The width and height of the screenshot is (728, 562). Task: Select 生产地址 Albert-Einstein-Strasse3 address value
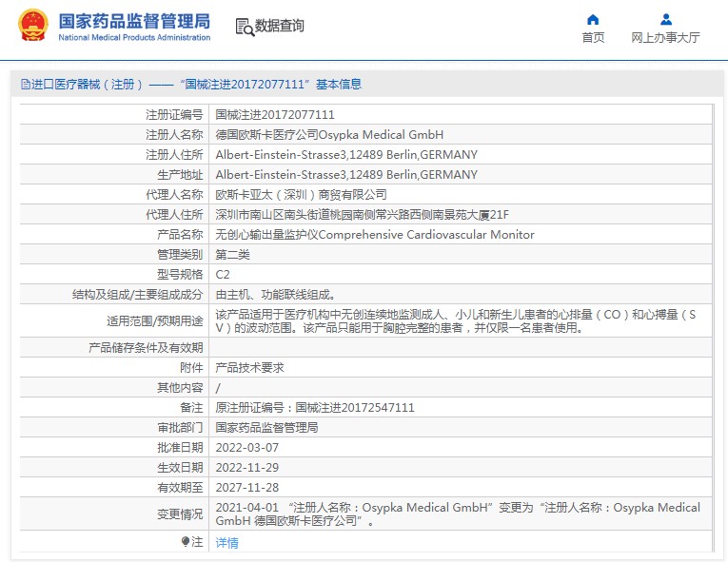pyautogui.click(x=346, y=174)
